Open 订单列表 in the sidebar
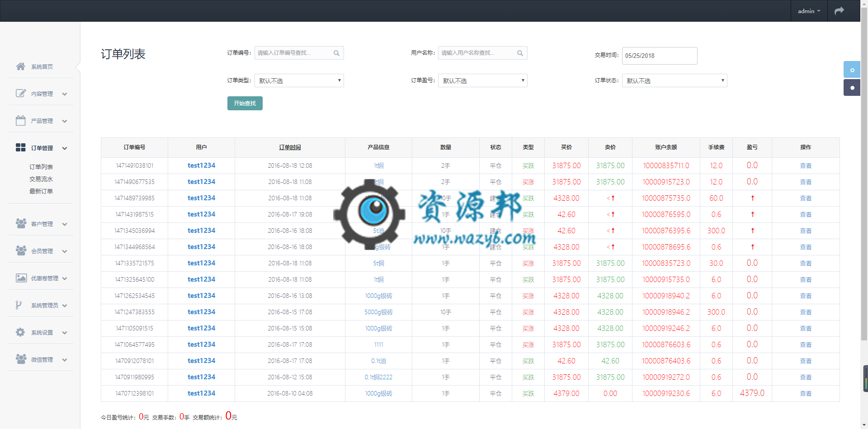This screenshot has height=429, width=868. [41, 167]
